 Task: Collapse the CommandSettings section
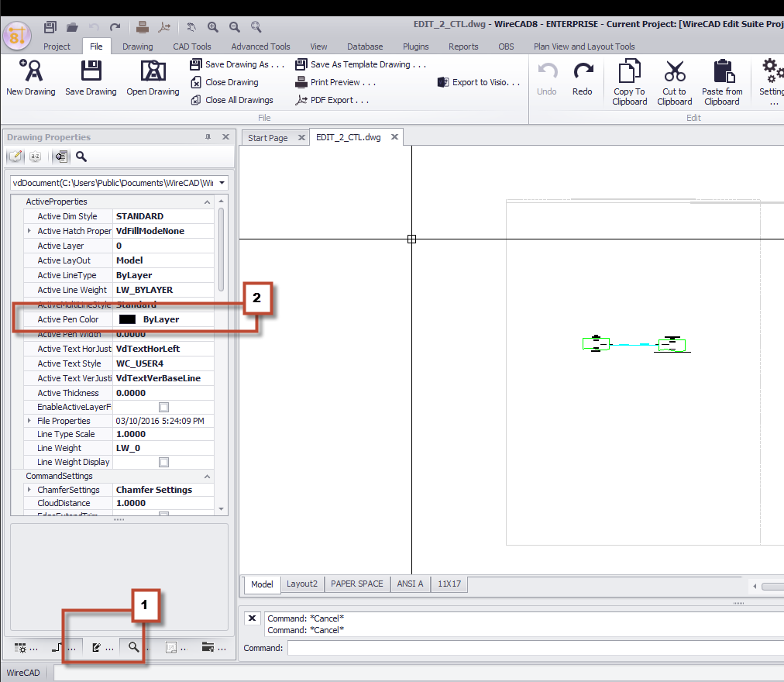click(x=207, y=477)
